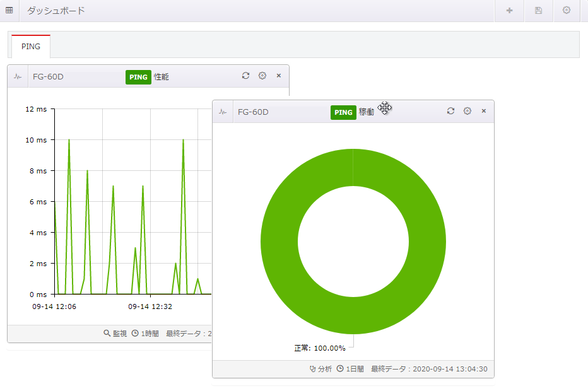Click PING badge on 性能 widget
This screenshot has width=588, height=391.
pos(138,77)
